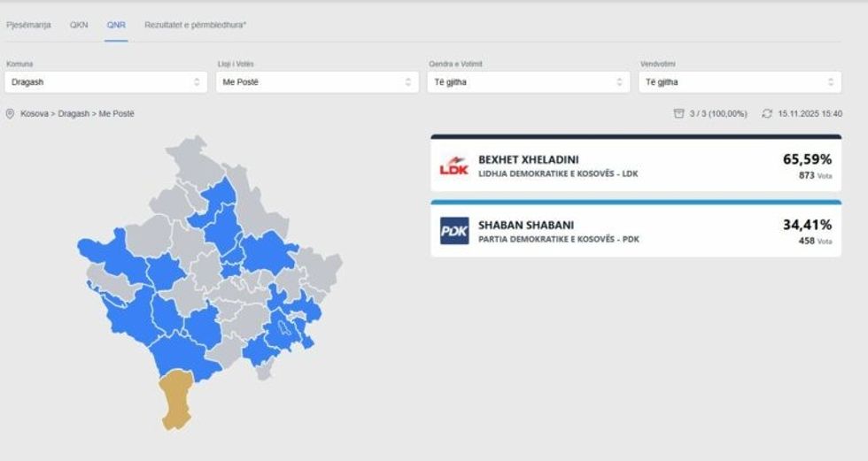Click the red LDK party logo

coord(453,165)
